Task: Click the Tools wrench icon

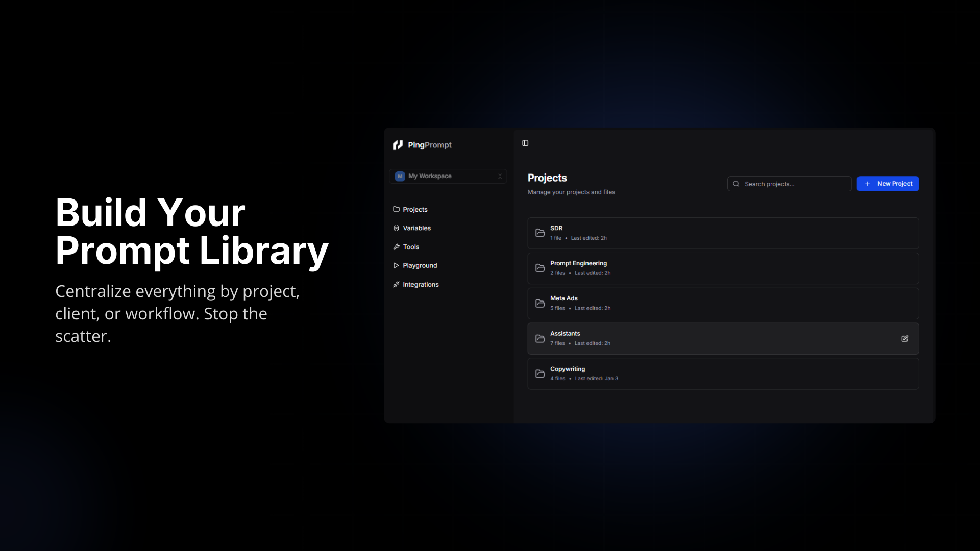Action: point(397,247)
